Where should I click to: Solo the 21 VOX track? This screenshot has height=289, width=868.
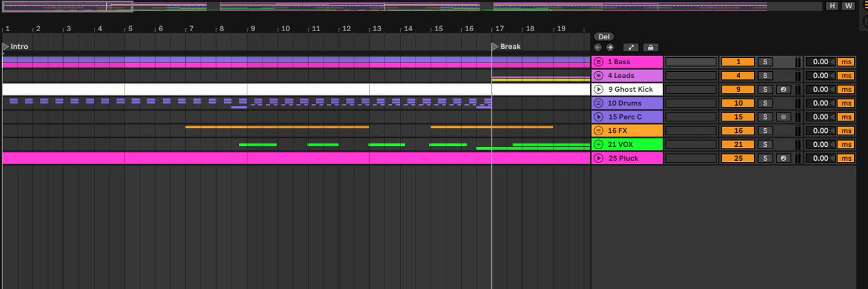point(765,144)
